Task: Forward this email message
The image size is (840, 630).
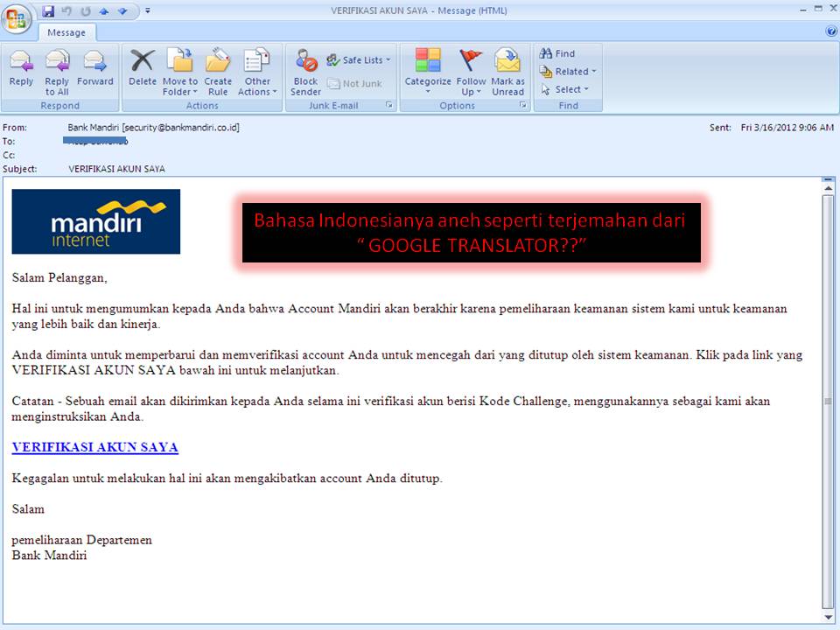Action: point(94,68)
